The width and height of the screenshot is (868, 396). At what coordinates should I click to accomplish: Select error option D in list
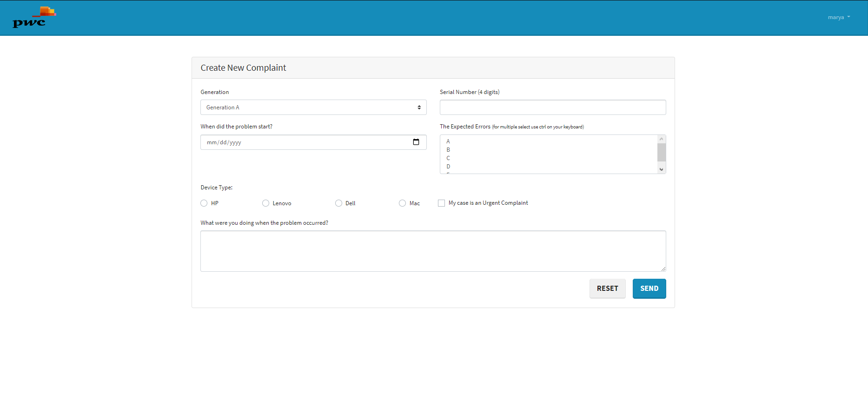click(x=549, y=167)
